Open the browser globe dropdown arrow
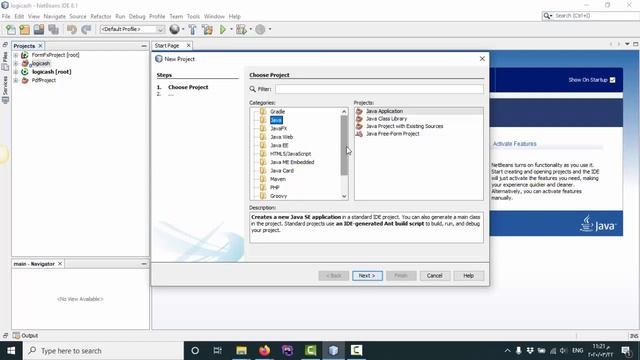 182,29
